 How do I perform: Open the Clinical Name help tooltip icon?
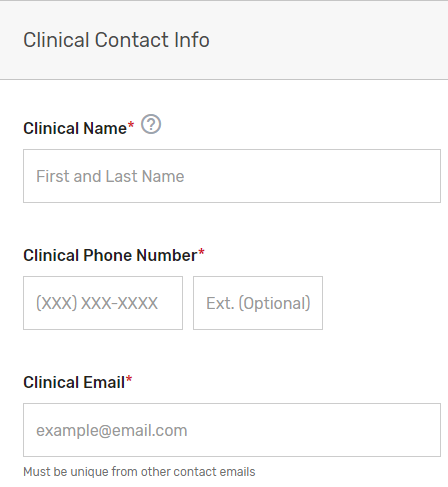click(151, 124)
